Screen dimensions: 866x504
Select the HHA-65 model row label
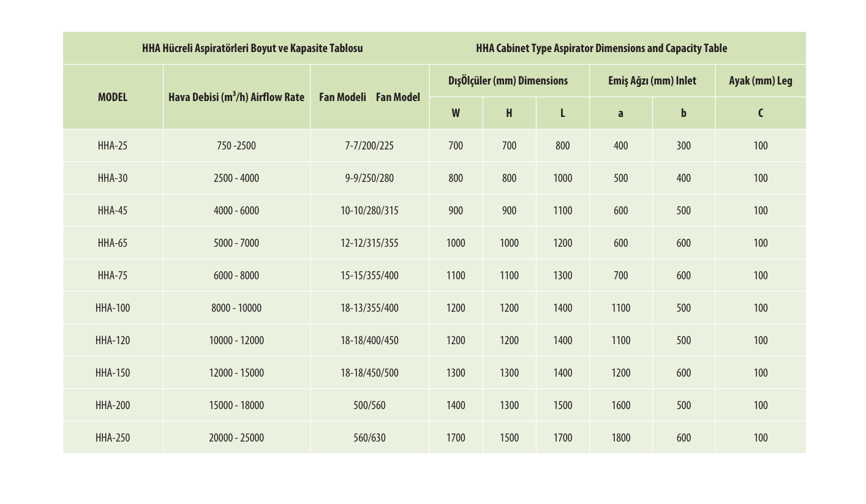[113, 243]
